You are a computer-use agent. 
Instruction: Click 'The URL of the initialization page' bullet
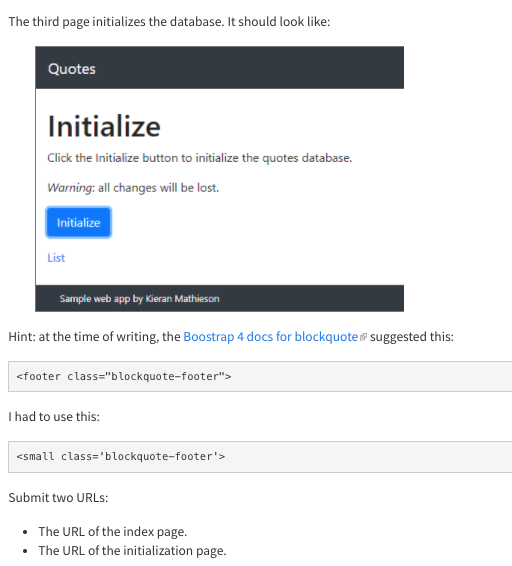coord(132,550)
